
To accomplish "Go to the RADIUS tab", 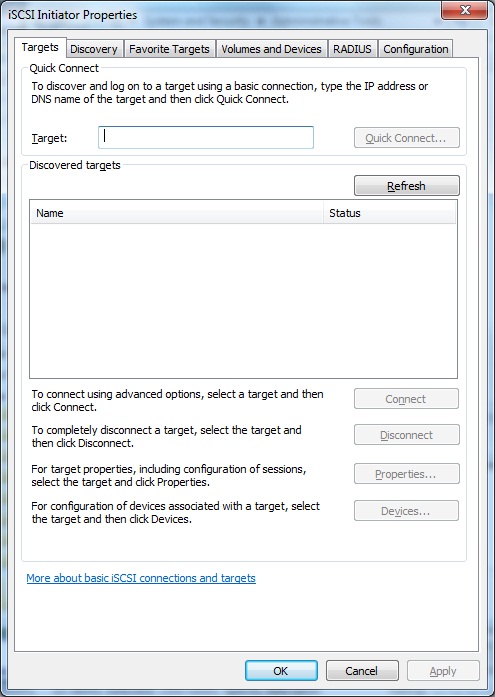I will [352, 49].
